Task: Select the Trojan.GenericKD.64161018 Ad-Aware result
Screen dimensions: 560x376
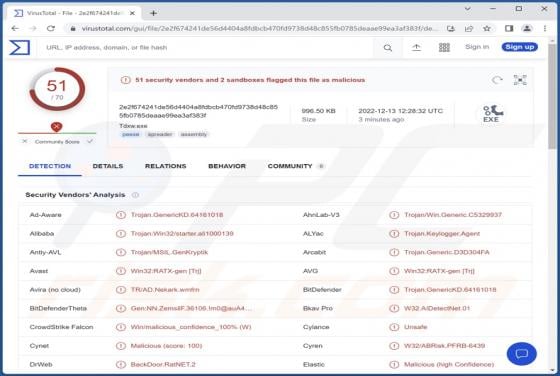Action: [177, 215]
